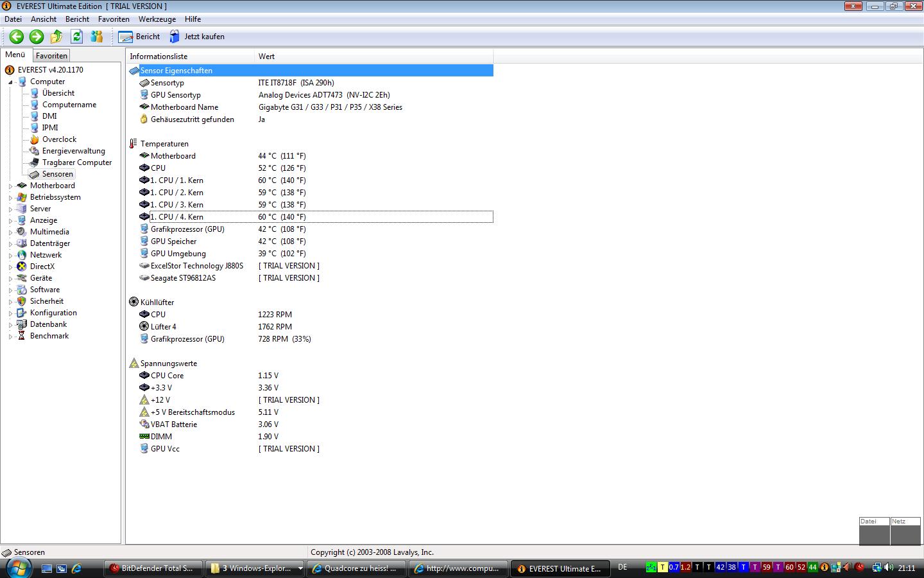
Task: Click the Jetzt kaufen button
Action: [197, 37]
